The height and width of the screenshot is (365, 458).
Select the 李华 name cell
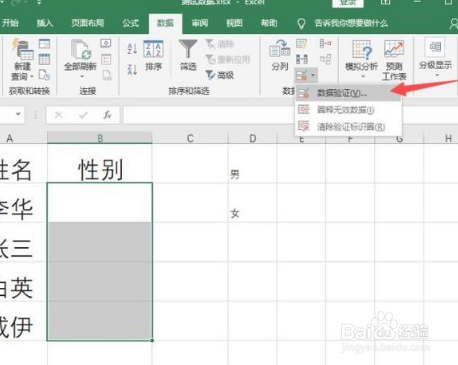point(23,203)
